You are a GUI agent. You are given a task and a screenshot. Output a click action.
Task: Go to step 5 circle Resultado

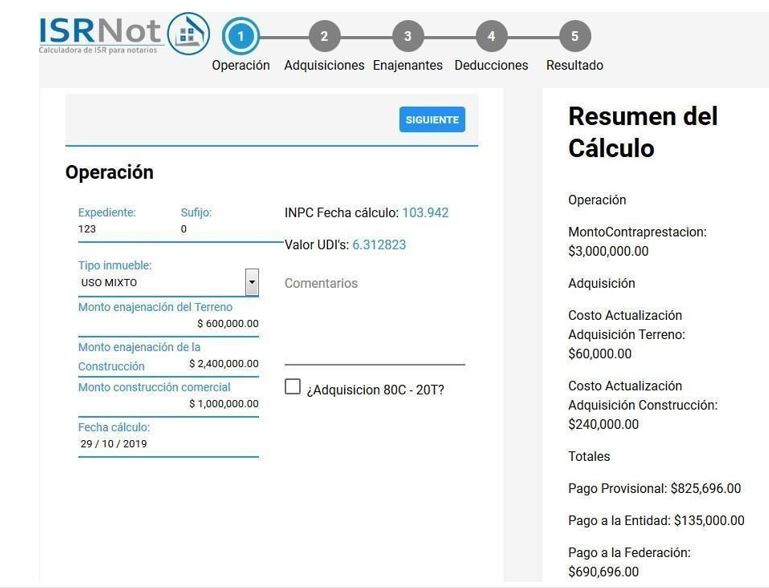[x=575, y=36]
